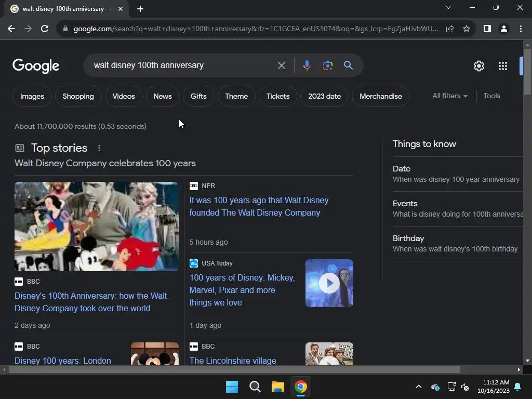Select the Videos filter chip
The image size is (532, 399).
pos(124,96)
